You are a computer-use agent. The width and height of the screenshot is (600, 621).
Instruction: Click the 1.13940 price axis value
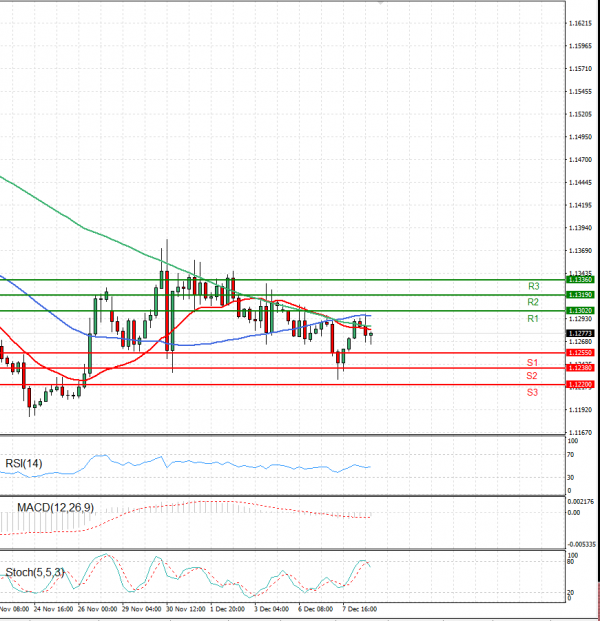580,228
